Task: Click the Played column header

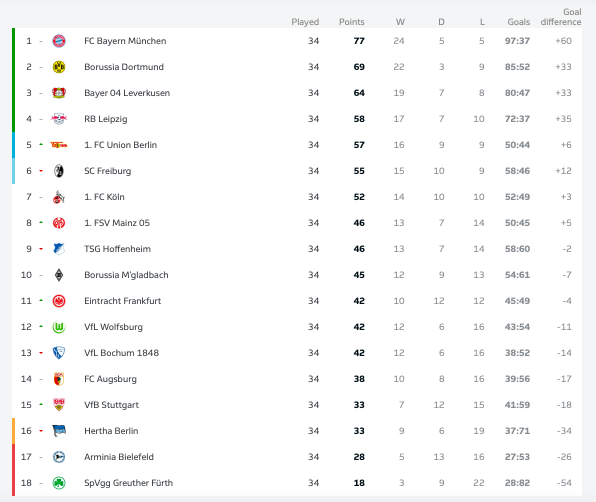Action: [x=305, y=22]
